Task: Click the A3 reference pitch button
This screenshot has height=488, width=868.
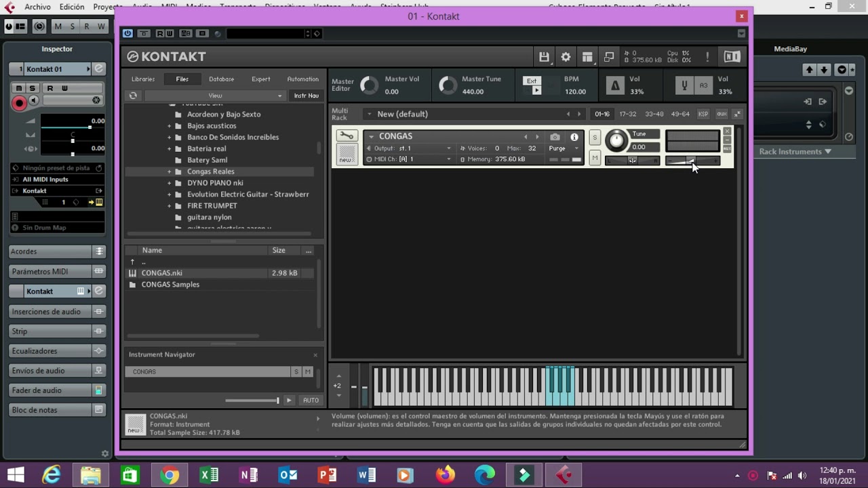Action: pyautogui.click(x=703, y=85)
